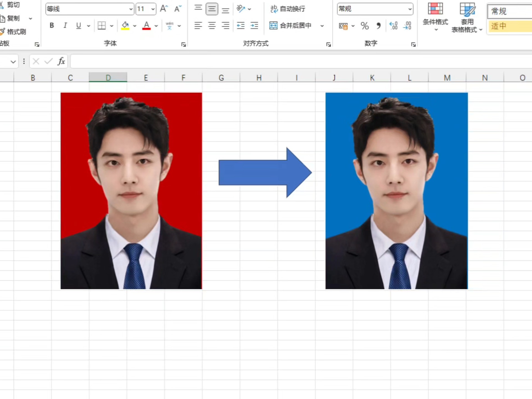
Task: Click 合并后居中 merge and center button
Action: (x=291, y=25)
